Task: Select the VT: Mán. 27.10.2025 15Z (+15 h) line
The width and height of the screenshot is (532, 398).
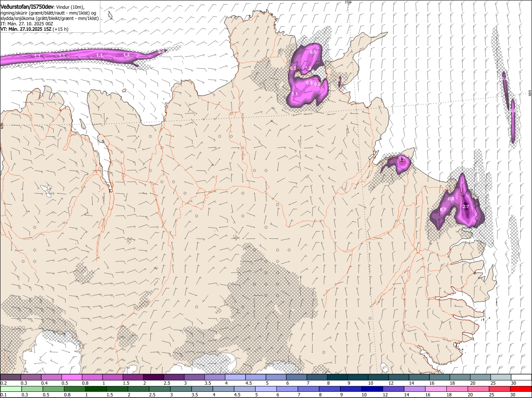Action: (34, 29)
